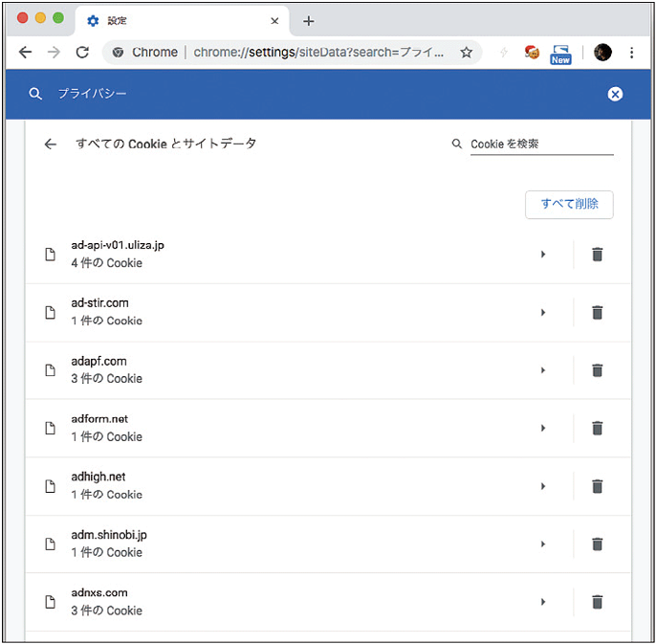Select the adform.net site name
Image resolution: width=656 pixels, height=644 pixels.
(x=99, y=419)
